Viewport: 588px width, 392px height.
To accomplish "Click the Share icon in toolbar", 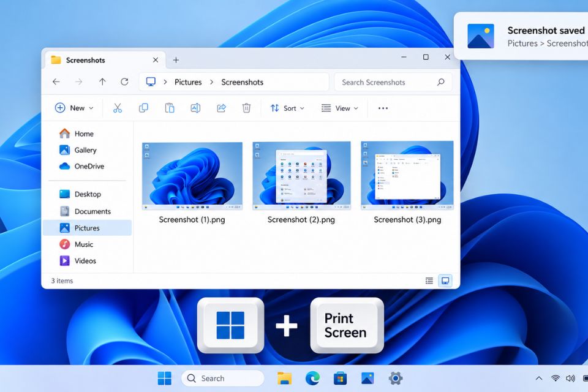I will click(221, 108).
